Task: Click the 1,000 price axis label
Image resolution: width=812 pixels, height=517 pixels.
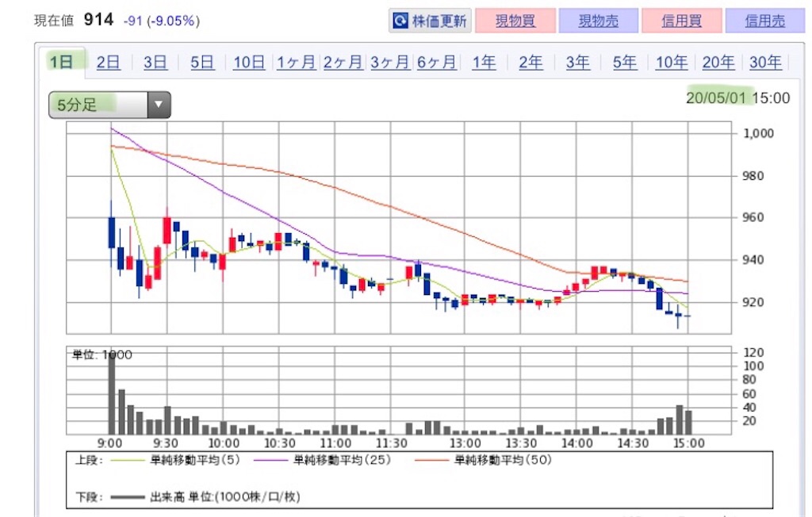Action: pyautogui.click(x=758, y=133)
